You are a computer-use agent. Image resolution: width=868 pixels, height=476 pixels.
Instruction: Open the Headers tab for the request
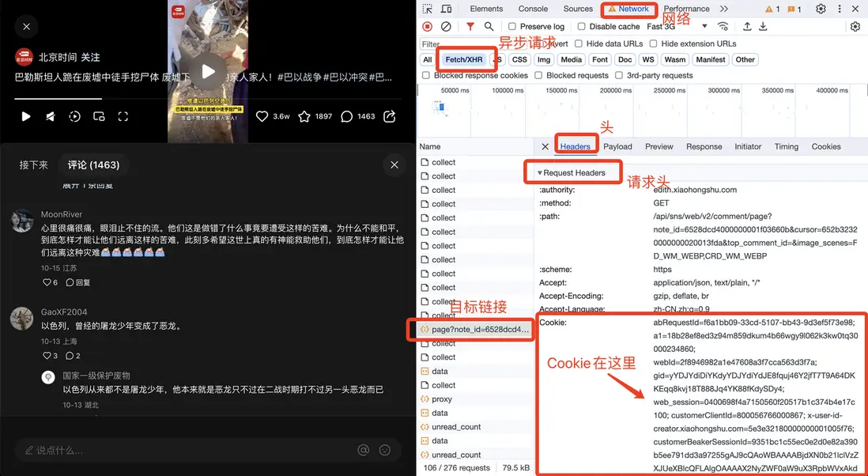(576, 146)
